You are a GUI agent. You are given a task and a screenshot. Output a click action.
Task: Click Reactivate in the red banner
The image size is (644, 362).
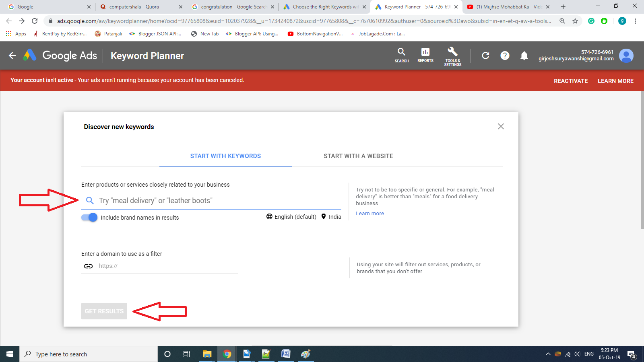571,81
